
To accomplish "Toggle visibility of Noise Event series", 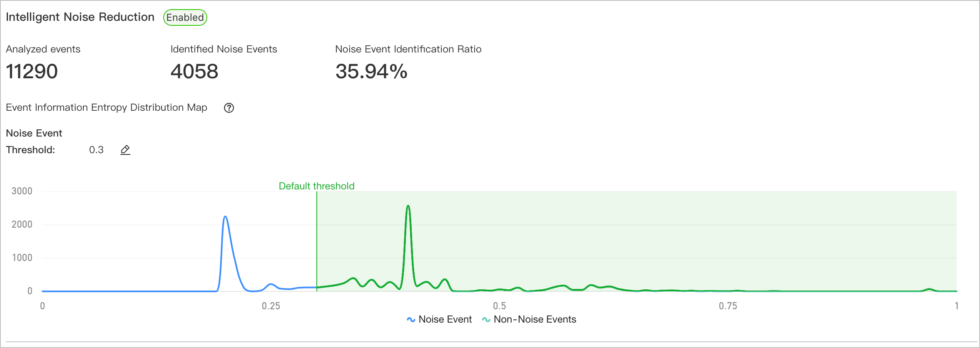I will coord(439,319).
